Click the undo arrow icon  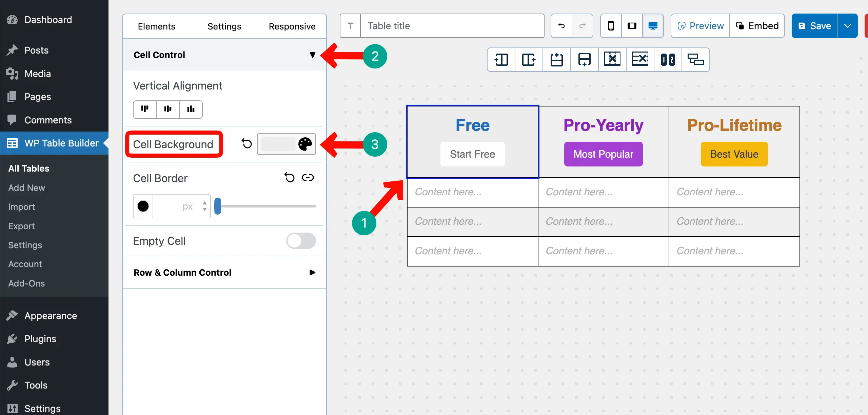pos(561,26)
